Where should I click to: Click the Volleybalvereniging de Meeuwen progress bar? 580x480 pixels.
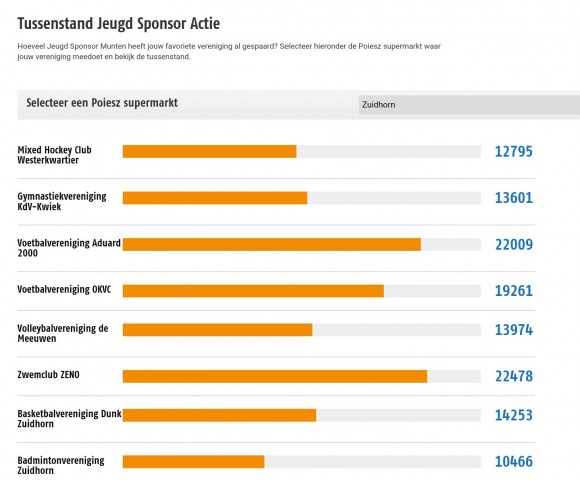coord(301,330)
